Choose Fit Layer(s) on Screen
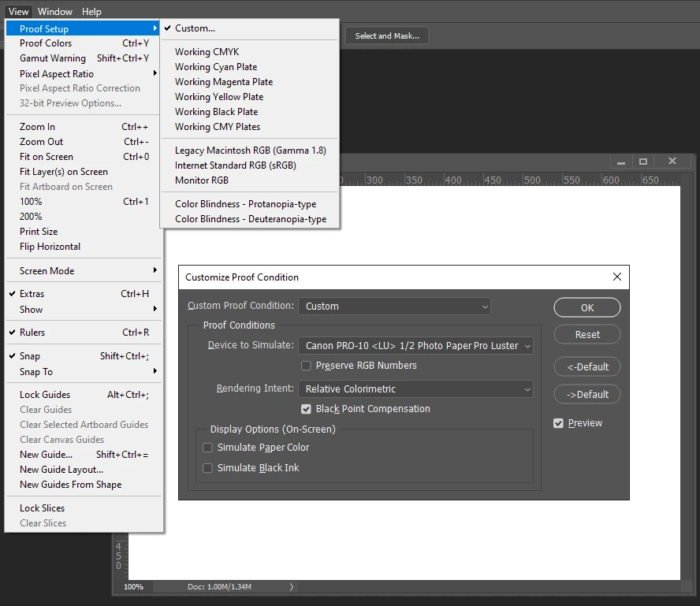The image size is (700, 606). pos(84,172)
